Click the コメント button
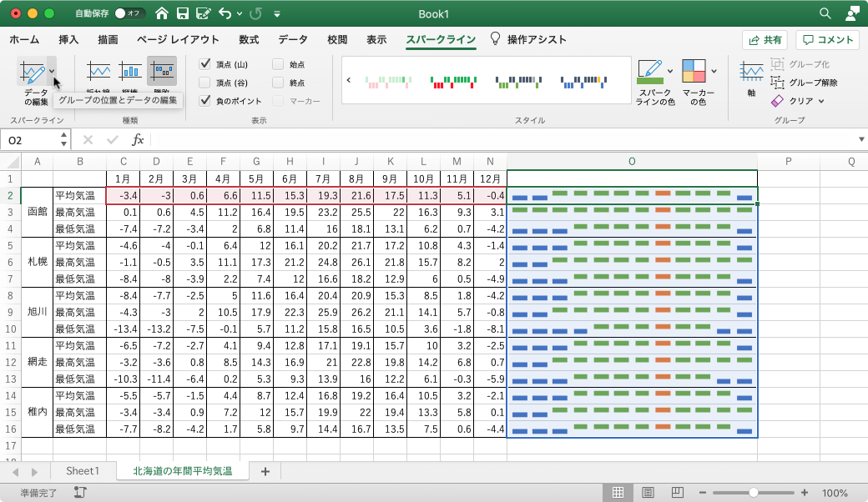 point(828,40)
